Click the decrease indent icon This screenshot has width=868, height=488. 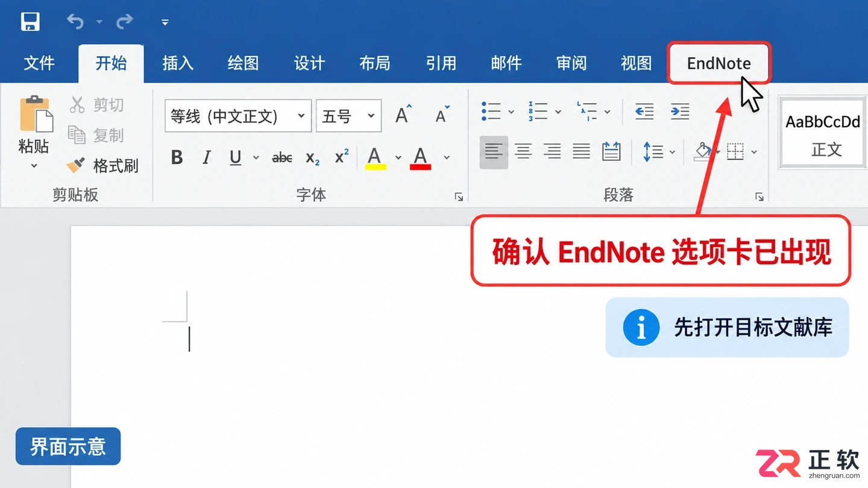pos(644,111)
